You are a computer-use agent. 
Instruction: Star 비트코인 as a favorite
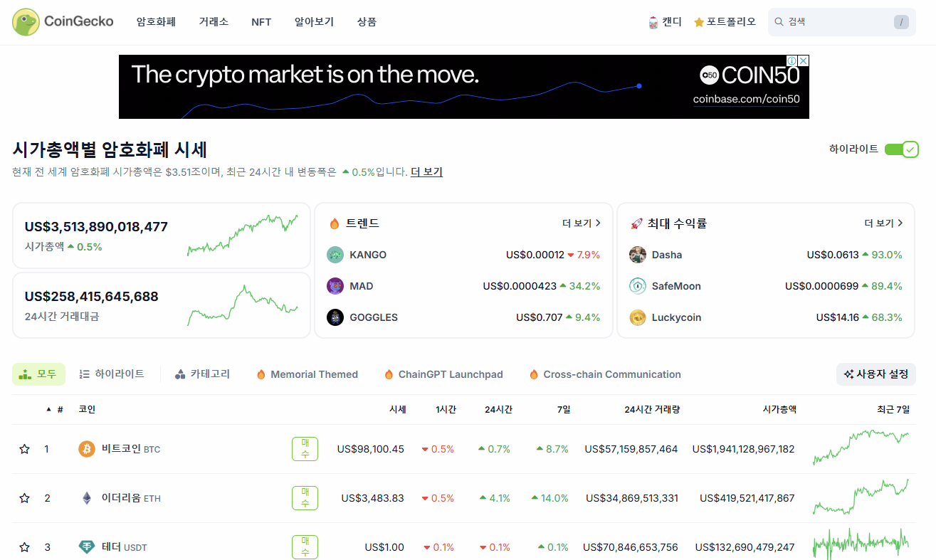coord(24,449)
